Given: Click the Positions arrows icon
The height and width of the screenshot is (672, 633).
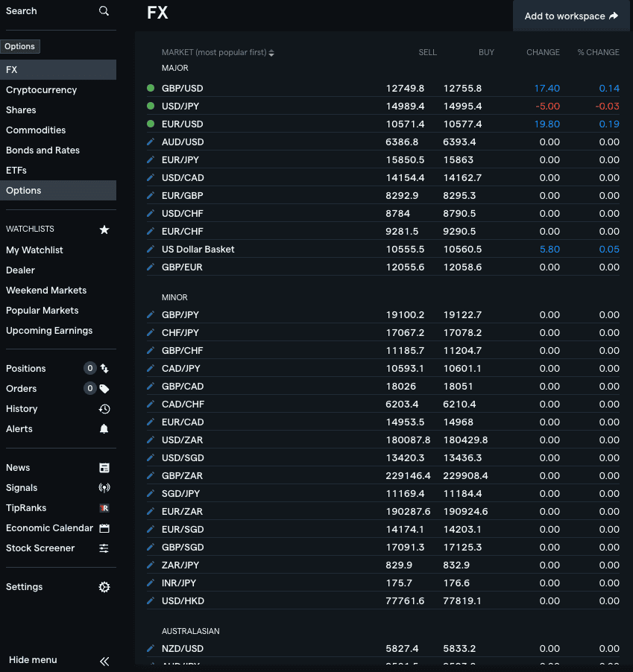Looking at the screenshot, I should pyautogui.click(x=104, y=368).
